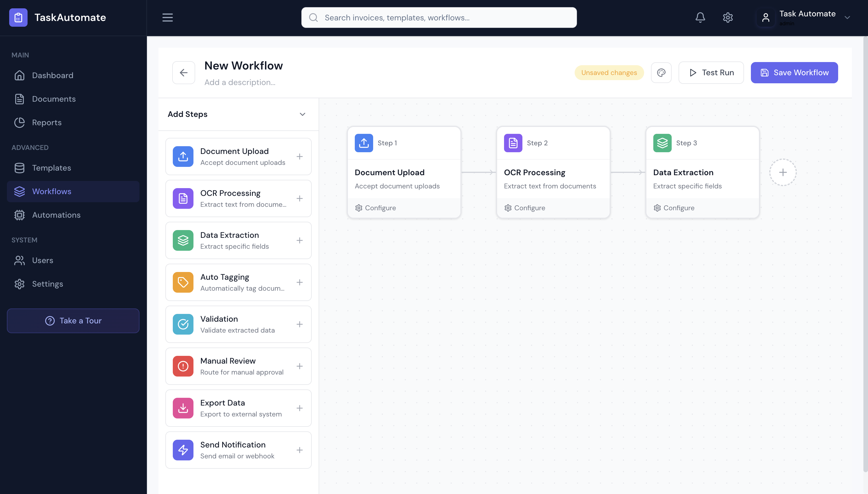
Task: Click the Save Workflow button
Action: (794, 72)
